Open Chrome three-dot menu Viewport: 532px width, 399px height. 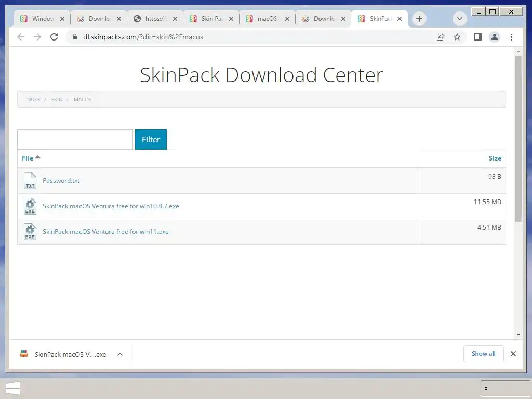pos(511,37)
